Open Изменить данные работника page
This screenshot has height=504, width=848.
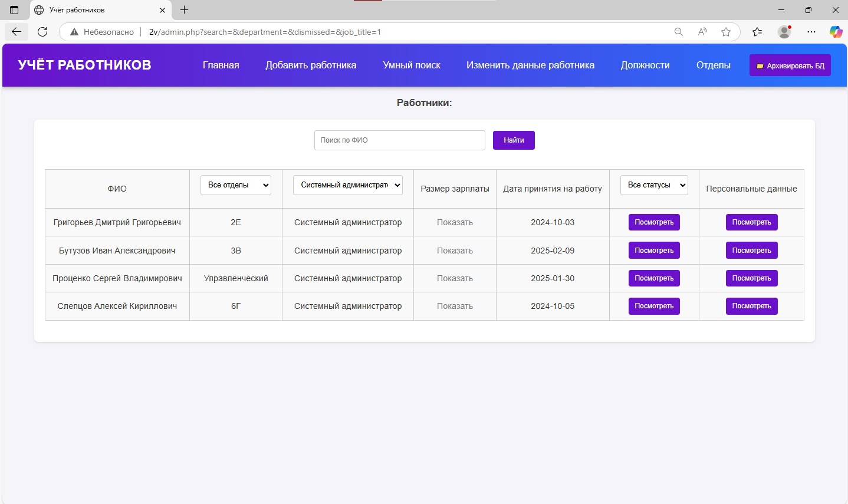pos(530,65)
